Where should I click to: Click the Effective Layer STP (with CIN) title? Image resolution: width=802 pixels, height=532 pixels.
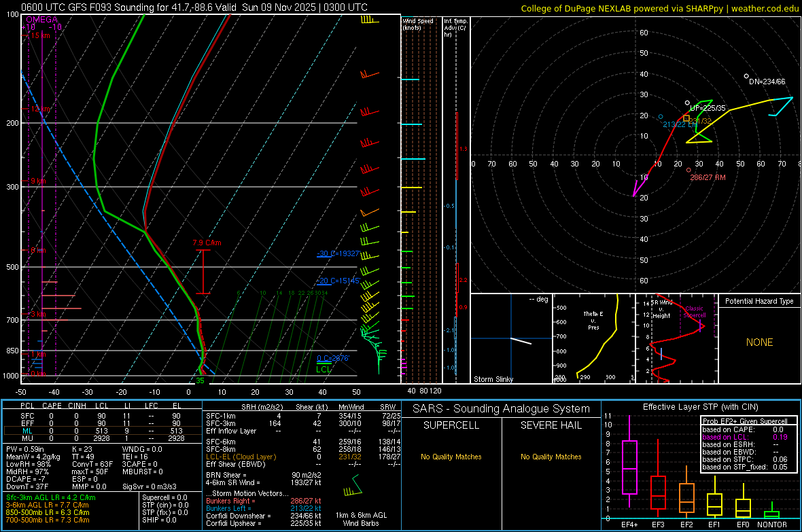click(x=701, y=407)
